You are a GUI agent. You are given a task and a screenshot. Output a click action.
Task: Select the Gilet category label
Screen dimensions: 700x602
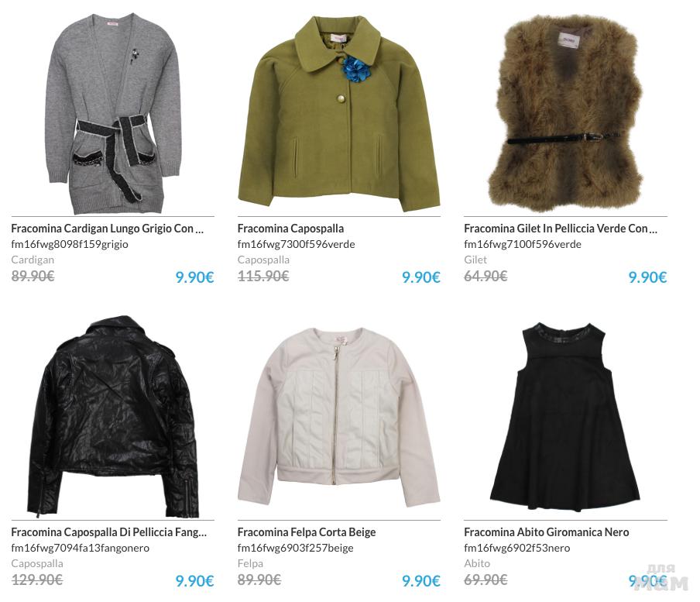(x=475, y=260)
